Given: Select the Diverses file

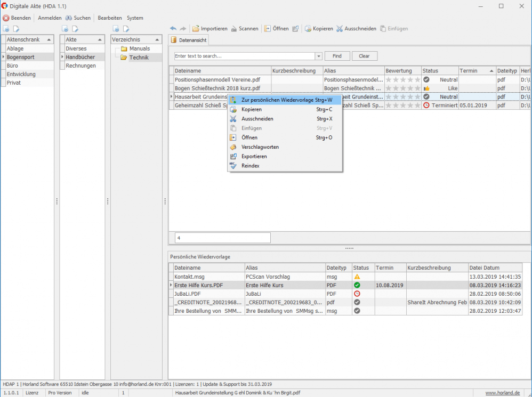Looking at the screenshot, I should 84,49.
